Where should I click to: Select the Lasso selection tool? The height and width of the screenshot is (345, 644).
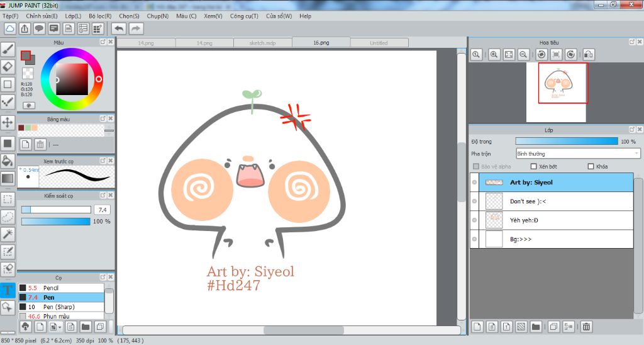coord(8,217)
